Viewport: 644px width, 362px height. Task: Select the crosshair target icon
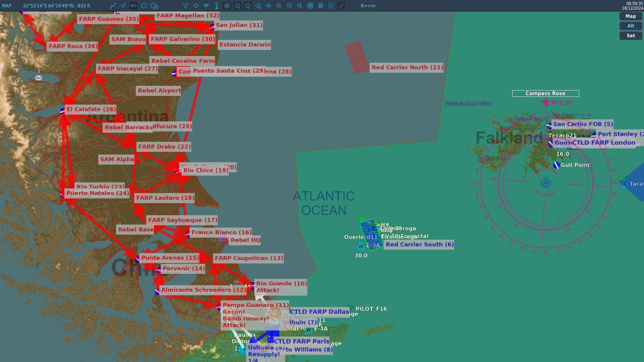pos(196,6)
